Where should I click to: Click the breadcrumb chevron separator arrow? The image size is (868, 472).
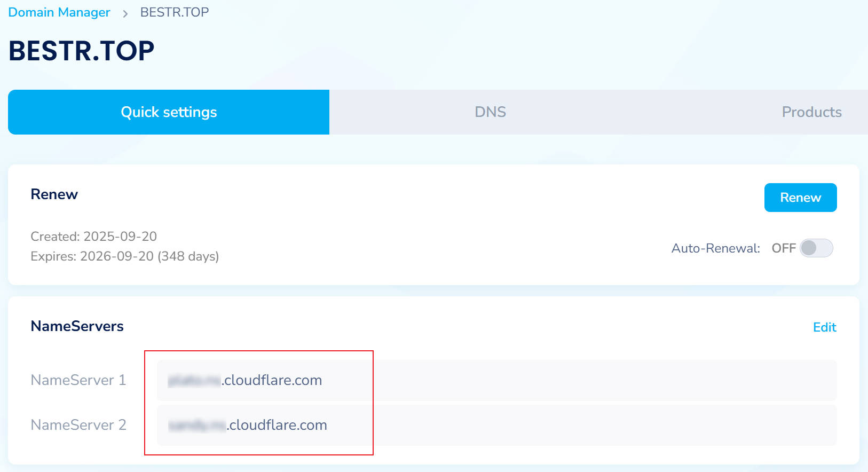(125, 14)
